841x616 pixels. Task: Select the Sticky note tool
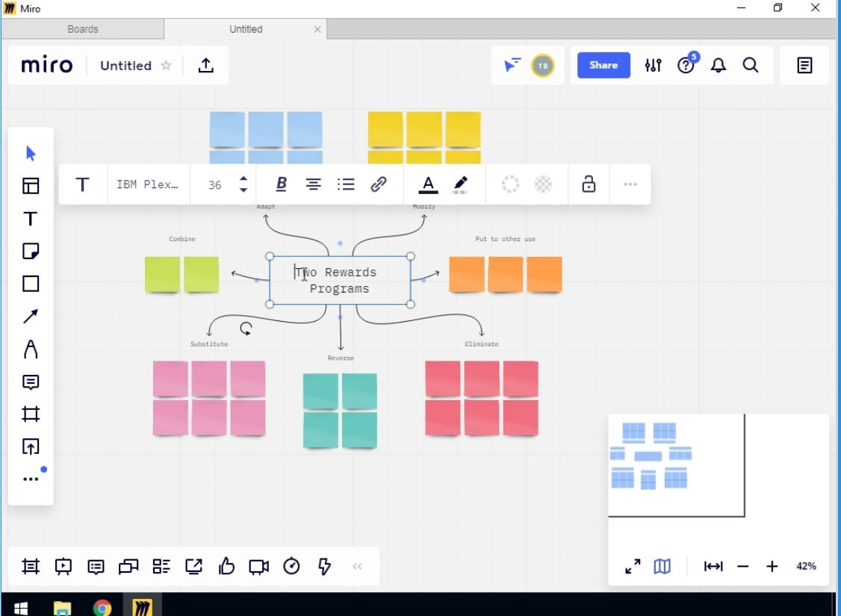pos(31,251)
